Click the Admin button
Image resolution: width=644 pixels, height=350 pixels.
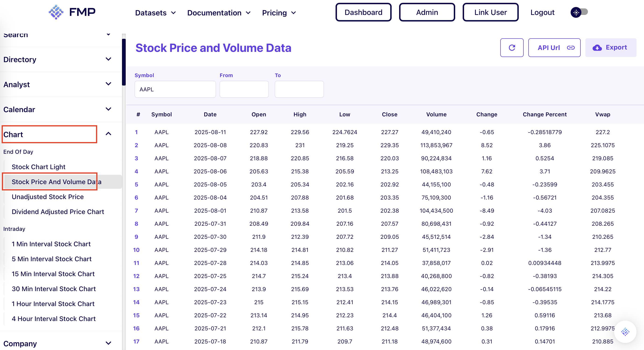427,12
